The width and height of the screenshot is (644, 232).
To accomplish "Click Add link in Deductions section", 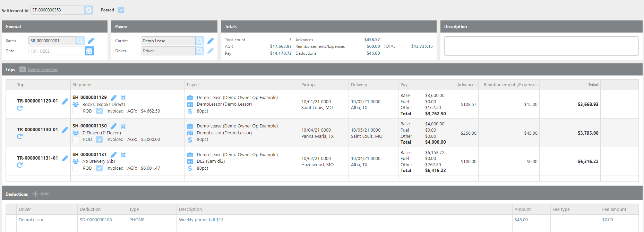I will coord(44,194).
